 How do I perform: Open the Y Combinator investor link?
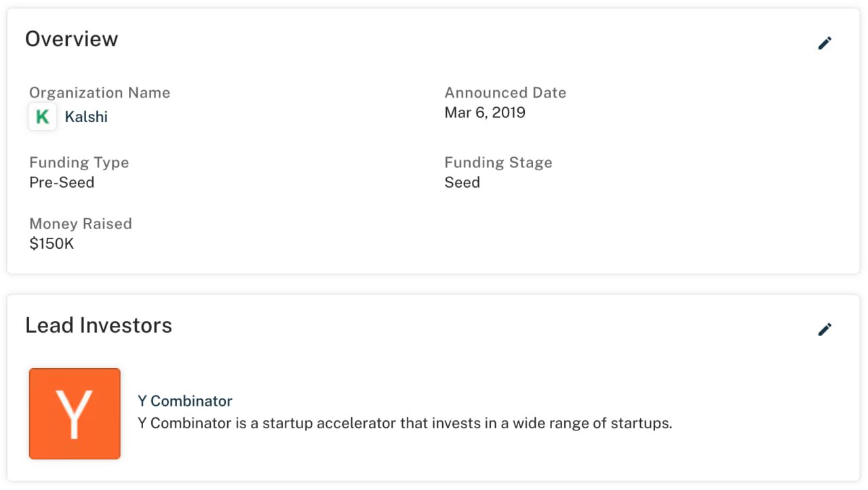184,401
